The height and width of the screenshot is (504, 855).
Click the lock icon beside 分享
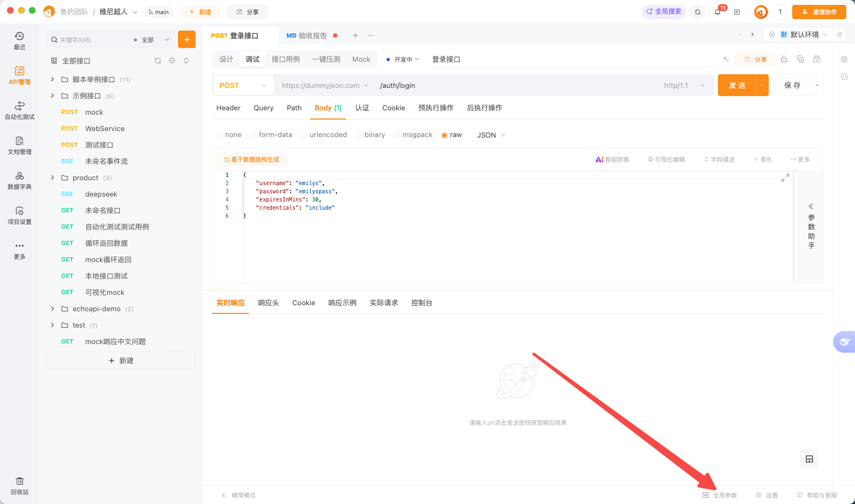pyautogui.click(x=784, y=59)
